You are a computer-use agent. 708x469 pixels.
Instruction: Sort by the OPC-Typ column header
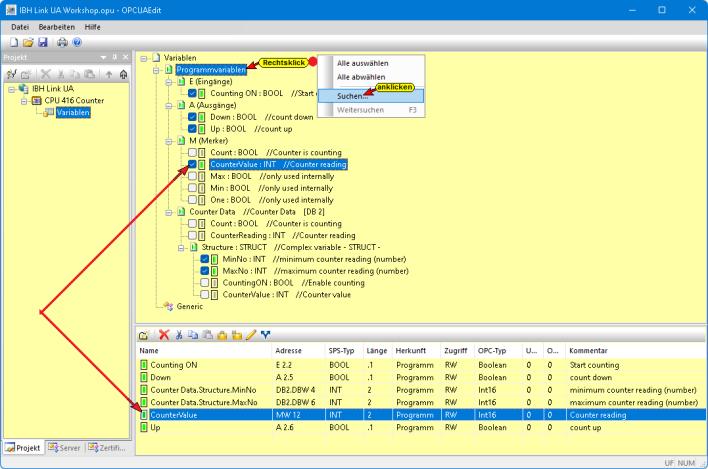click(x=498, y=351)
